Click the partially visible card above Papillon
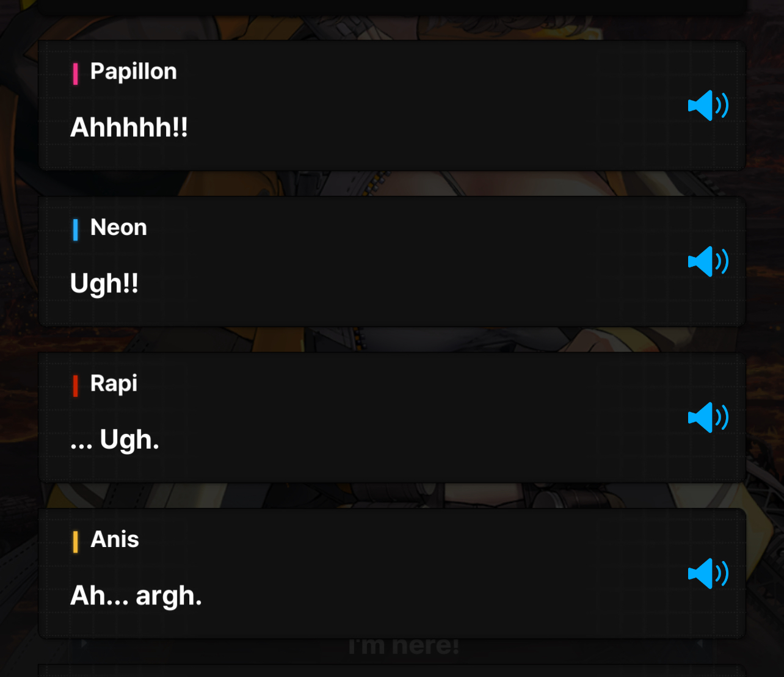The width and height of the screenshot is (784, 677). click(x=392, y=7)
